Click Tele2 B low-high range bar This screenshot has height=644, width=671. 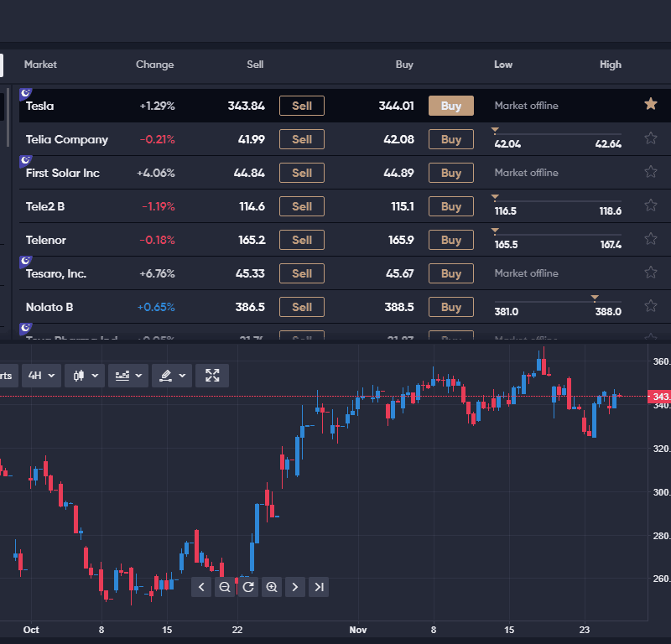click(558, 200)
